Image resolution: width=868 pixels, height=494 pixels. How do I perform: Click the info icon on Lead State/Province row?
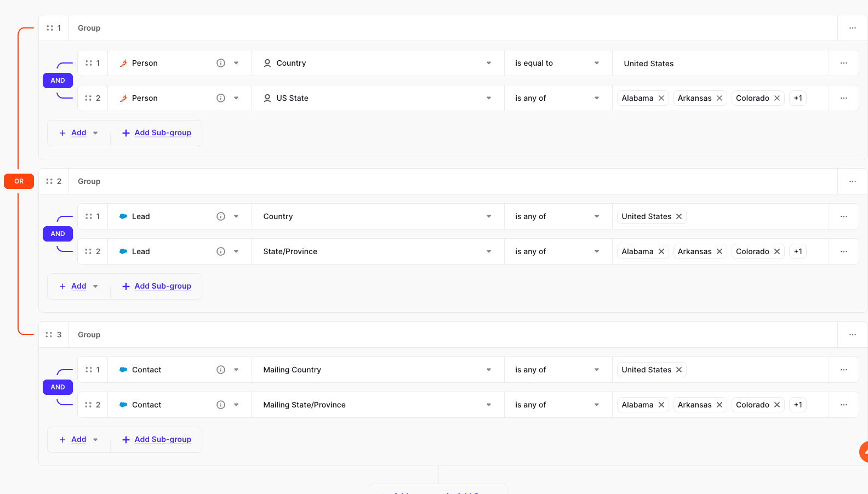[221, 251]
